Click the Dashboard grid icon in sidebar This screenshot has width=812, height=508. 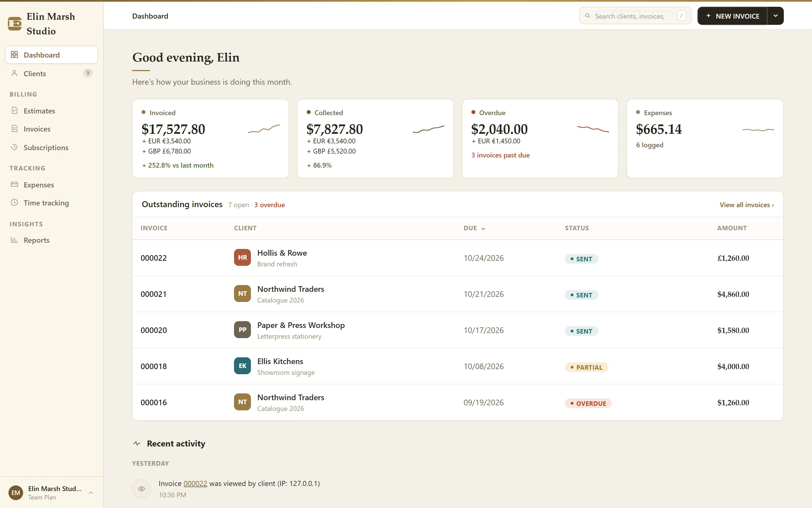tap(14, 54)
